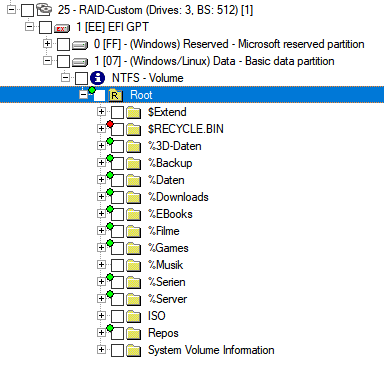384x366 pixels.
Task: Click the System Volume Information folder icon
Action: (134, 350)
